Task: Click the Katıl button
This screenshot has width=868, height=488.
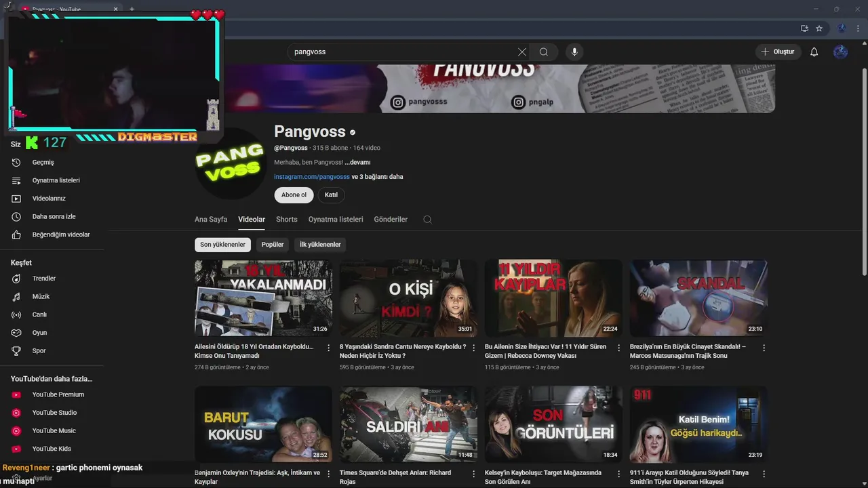Action: 331,195
